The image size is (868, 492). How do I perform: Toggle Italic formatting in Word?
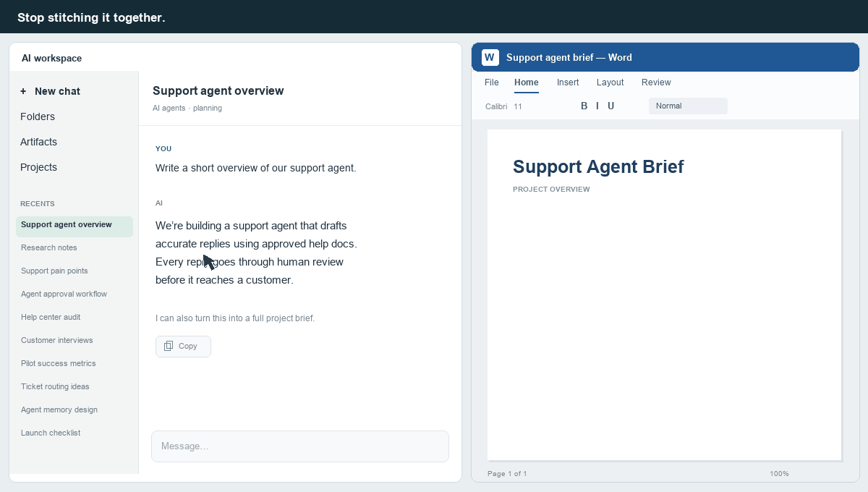[597, 106]
